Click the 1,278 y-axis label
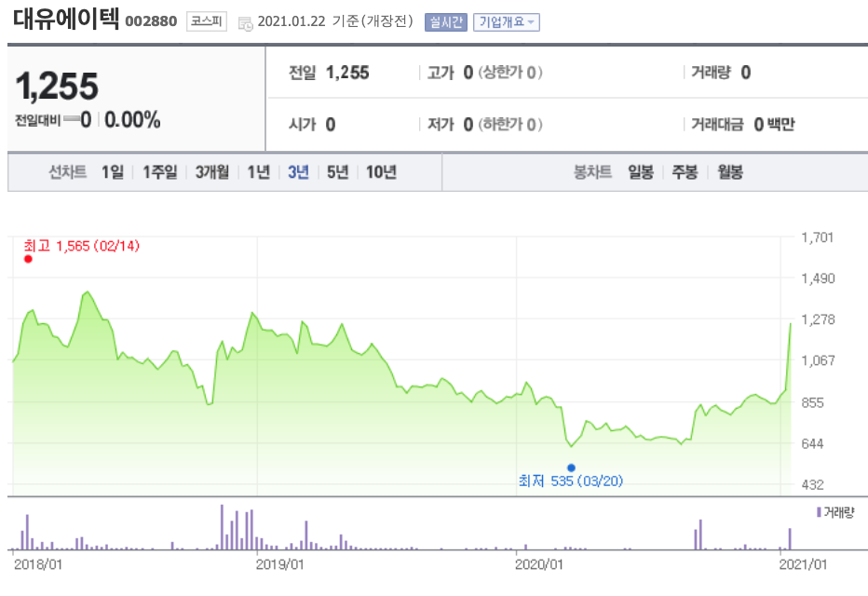The image size is (868, 596). (818, 319)
